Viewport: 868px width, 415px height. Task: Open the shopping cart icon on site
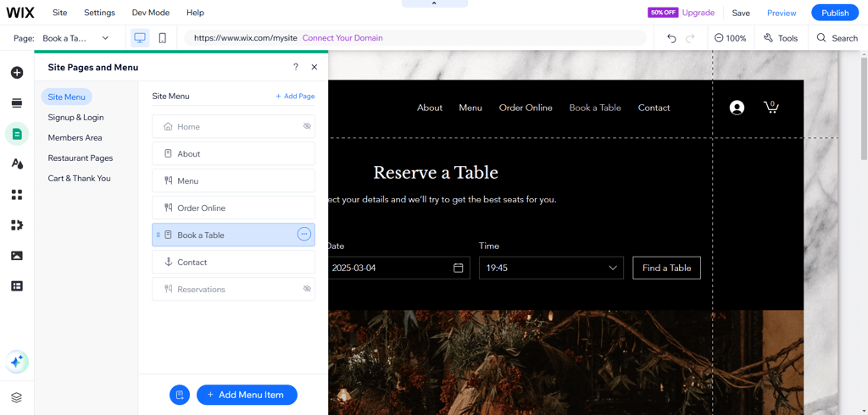[771, 108]
